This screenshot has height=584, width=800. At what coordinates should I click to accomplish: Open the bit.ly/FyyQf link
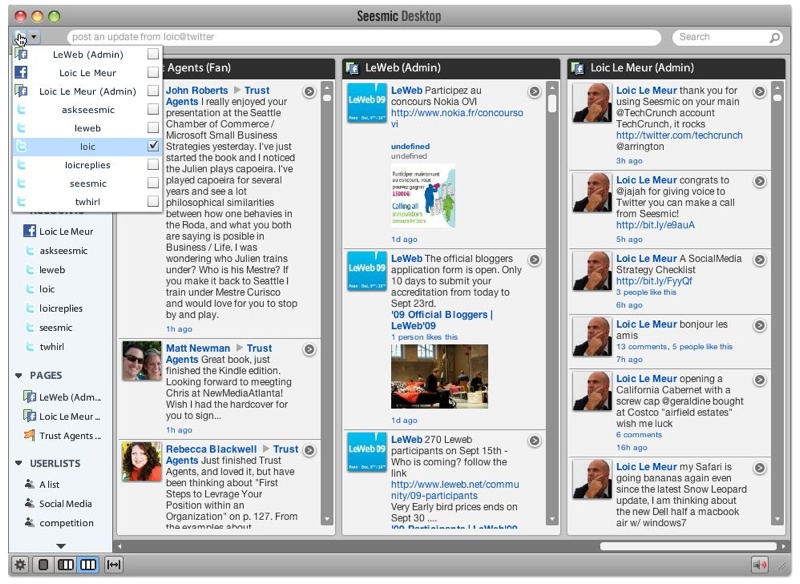654,281
